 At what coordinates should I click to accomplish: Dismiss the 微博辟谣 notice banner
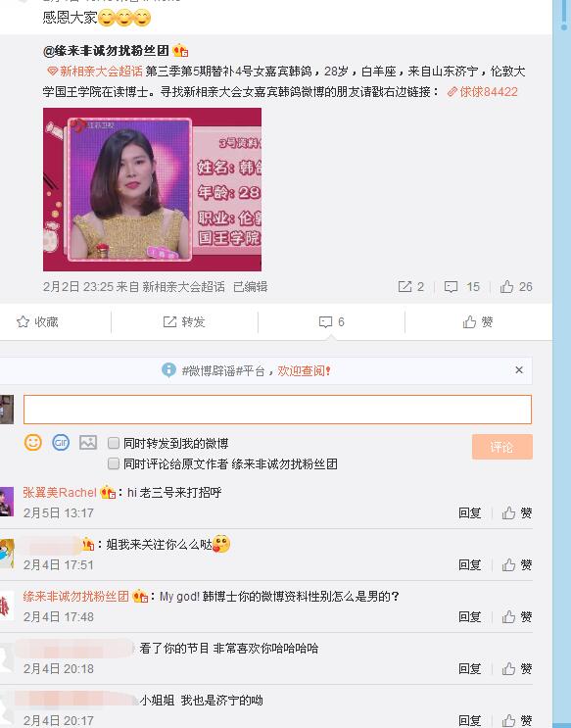tap(519, 370)
